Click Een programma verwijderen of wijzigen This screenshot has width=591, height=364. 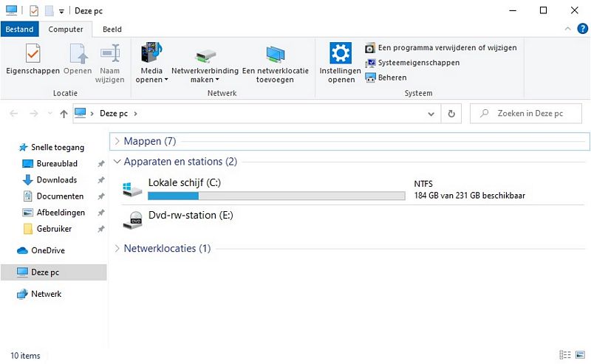[x=447, y=47]
